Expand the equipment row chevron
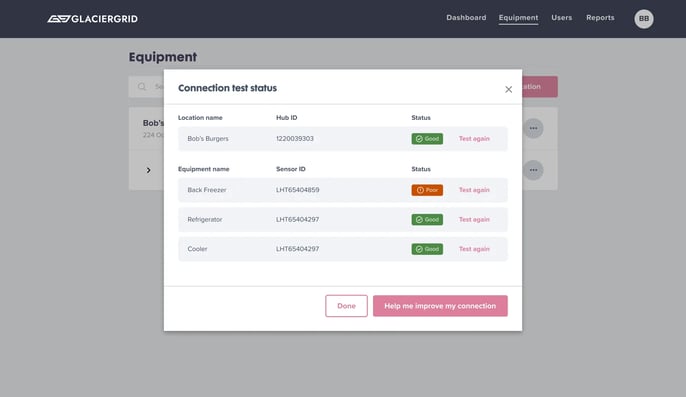686x397 pixels. tap(148, 170)
